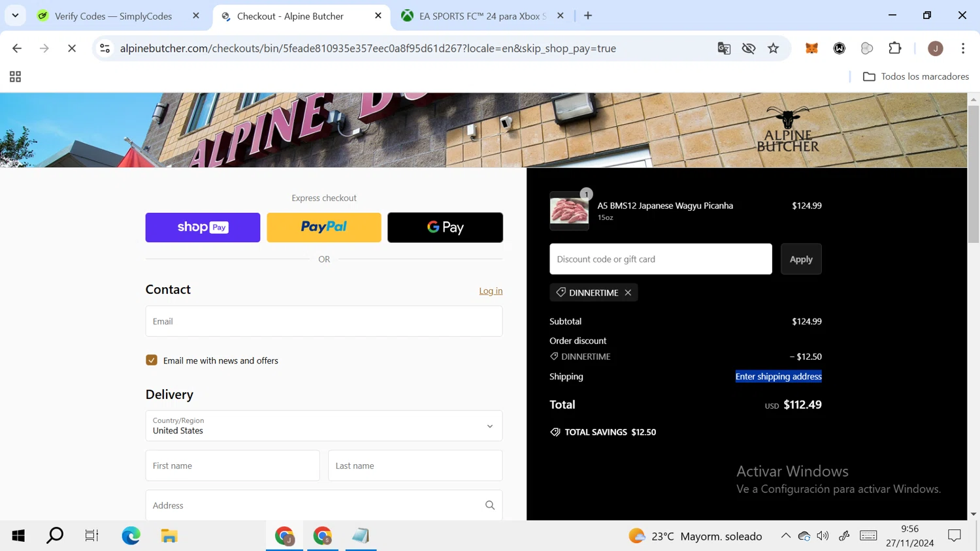Apply the discount code
Screen dimensions: 980x551
click(801, 259)
